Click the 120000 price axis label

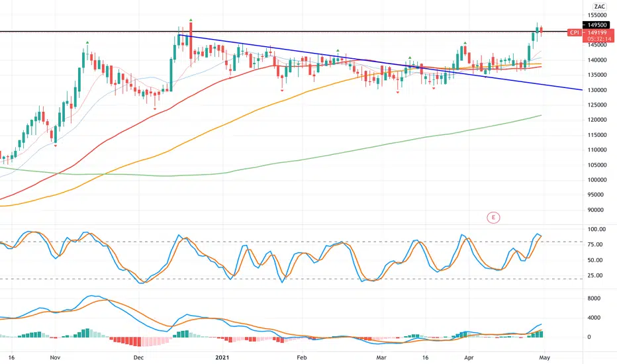(597, 120)
